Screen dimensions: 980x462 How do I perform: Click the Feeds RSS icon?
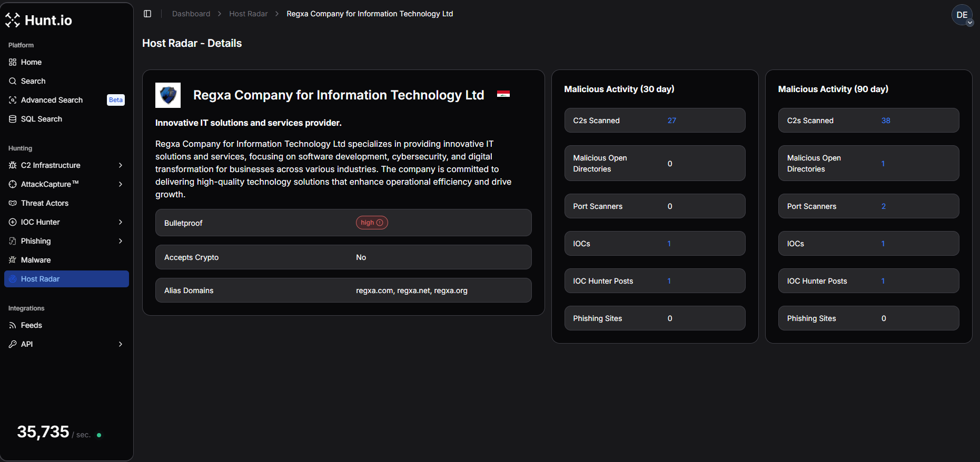tap(13, 325)
